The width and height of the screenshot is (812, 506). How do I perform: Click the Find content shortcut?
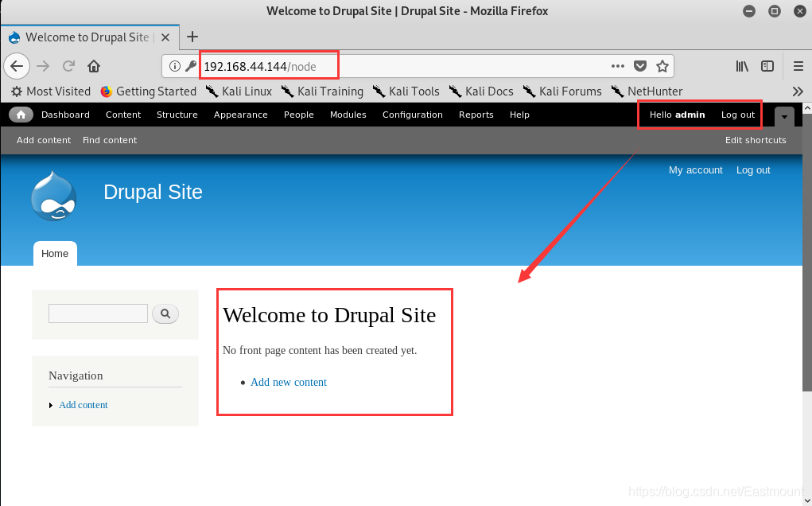point(110,140)
